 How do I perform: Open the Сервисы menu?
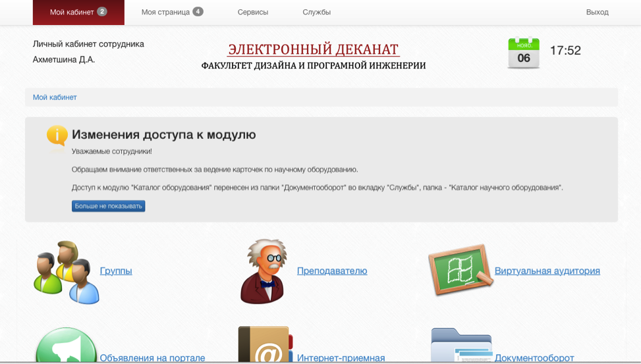[253, 13]
